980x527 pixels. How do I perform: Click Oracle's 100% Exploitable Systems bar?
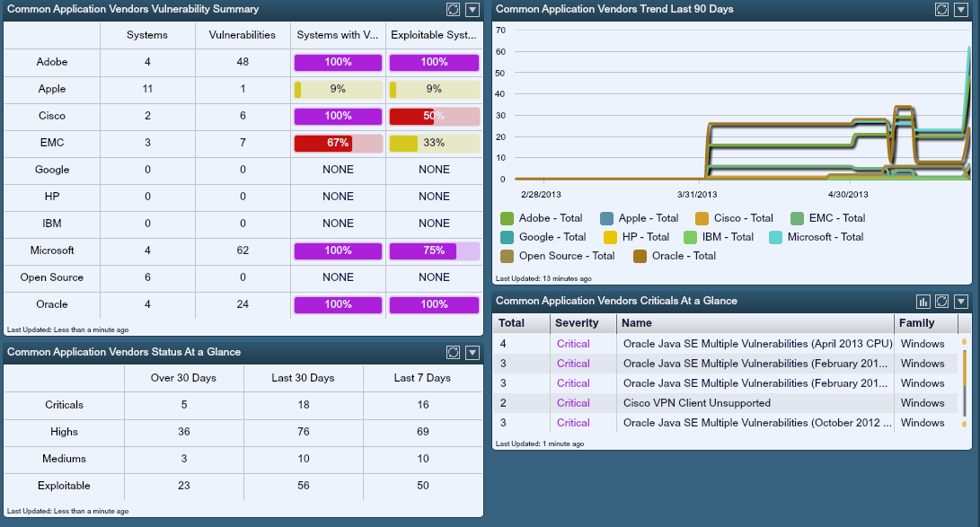pos(435,304)
